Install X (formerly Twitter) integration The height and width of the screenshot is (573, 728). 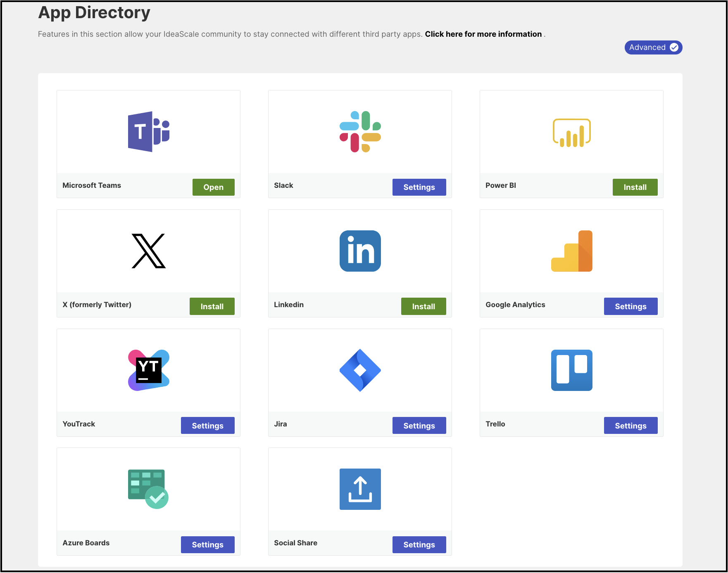pyautogui.click(x=212, y=306)
